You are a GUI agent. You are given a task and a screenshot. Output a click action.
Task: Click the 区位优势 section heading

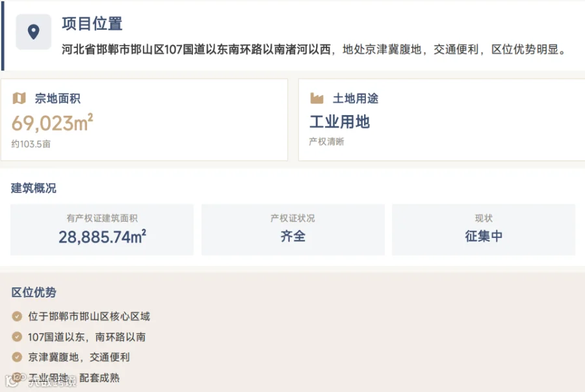tap(34, 293)
